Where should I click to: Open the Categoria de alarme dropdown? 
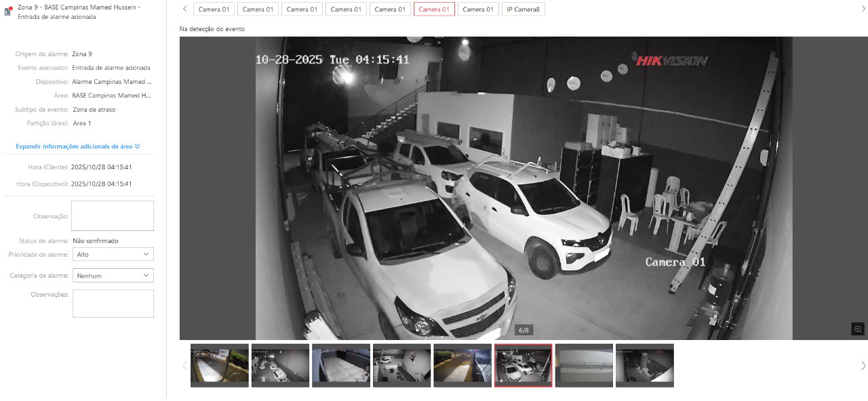pos(113,276)
